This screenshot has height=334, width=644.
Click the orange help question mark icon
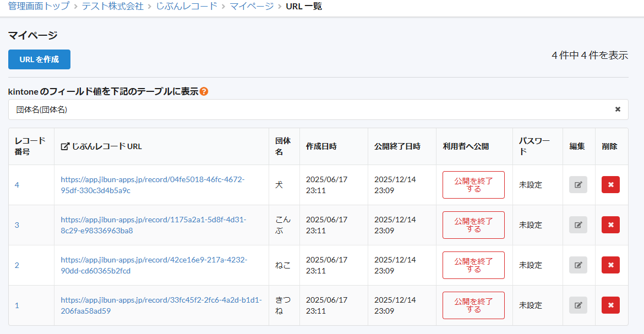pyautogui.click(x=204, y=91)
